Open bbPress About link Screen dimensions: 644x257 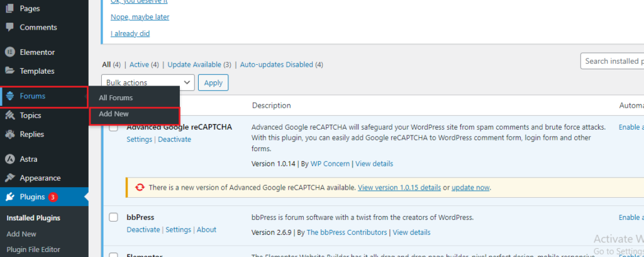[x=206, y=229]
